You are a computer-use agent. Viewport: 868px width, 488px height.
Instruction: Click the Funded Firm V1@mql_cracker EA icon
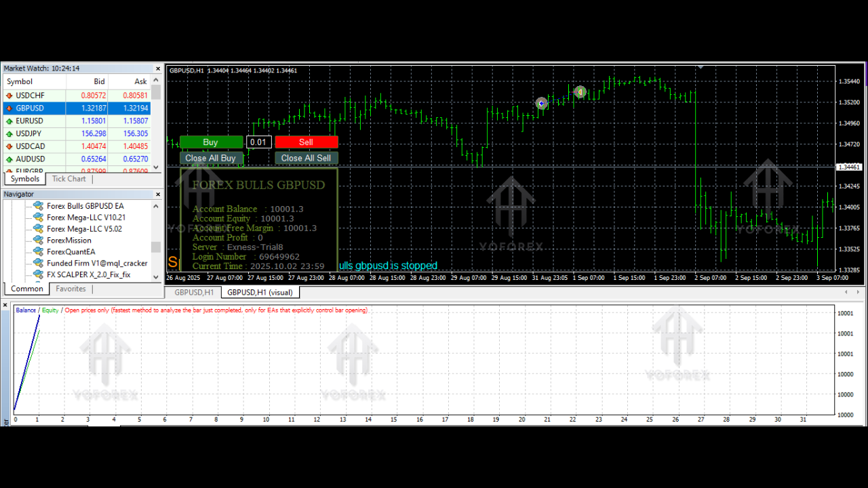[39, 263]
